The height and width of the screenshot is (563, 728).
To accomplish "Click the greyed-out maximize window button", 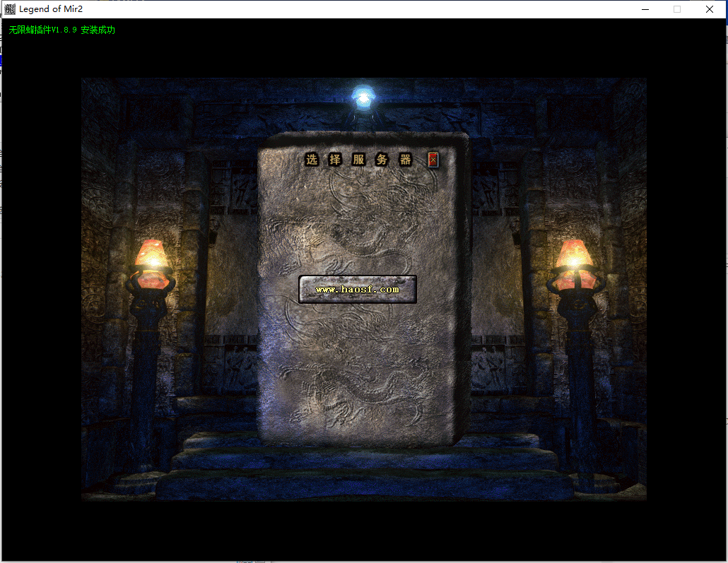I will [x=677, y=9].
